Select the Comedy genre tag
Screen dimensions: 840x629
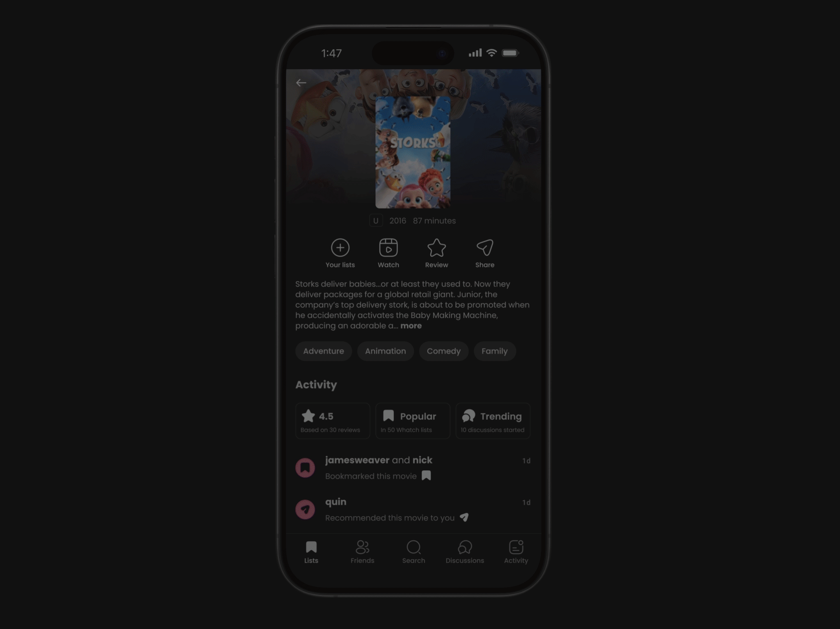[x=443, y=351]
